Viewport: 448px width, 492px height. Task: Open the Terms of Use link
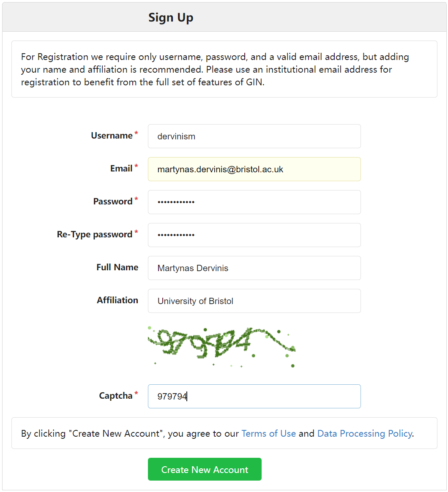pos(268,433)
